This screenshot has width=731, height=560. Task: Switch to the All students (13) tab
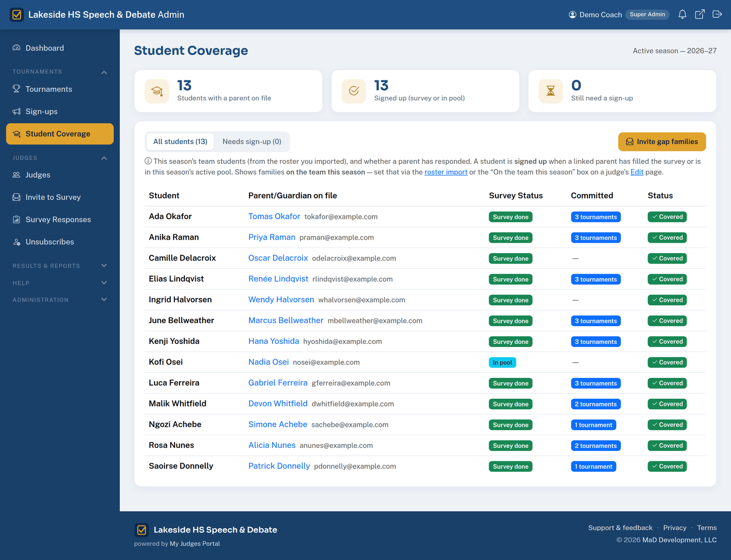click(x=180, y=141)
